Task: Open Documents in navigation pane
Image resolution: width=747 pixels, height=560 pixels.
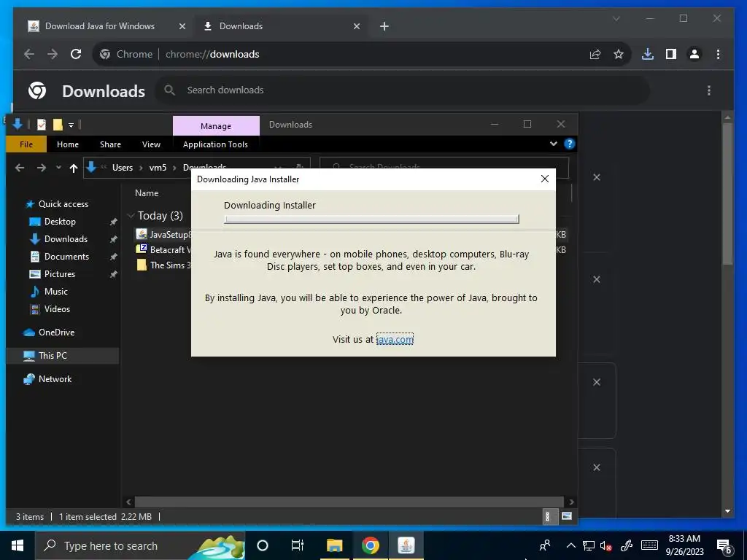Action: (66, 256)
